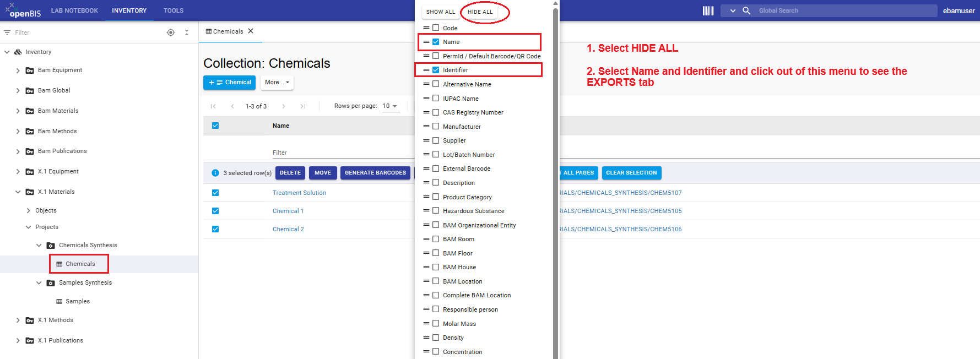Click the Inventory root icon in tree
The height and width of the screenshot is (359, 980).
[18, 52]
